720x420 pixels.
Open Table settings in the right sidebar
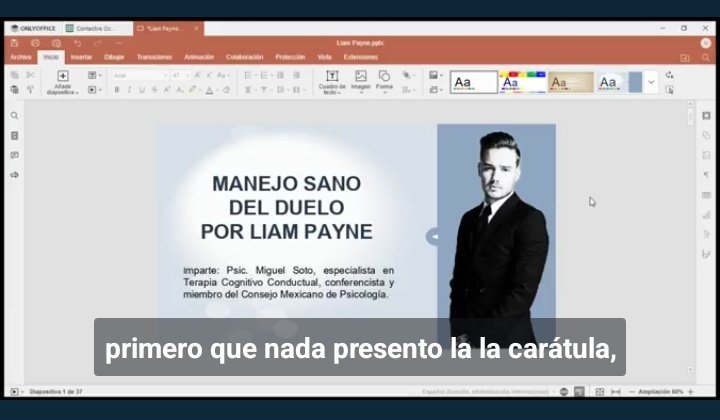(x=706, y=195)
